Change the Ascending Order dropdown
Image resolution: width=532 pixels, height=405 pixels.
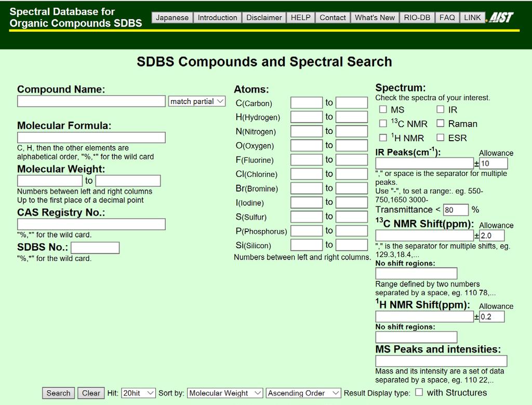(303, 393)
